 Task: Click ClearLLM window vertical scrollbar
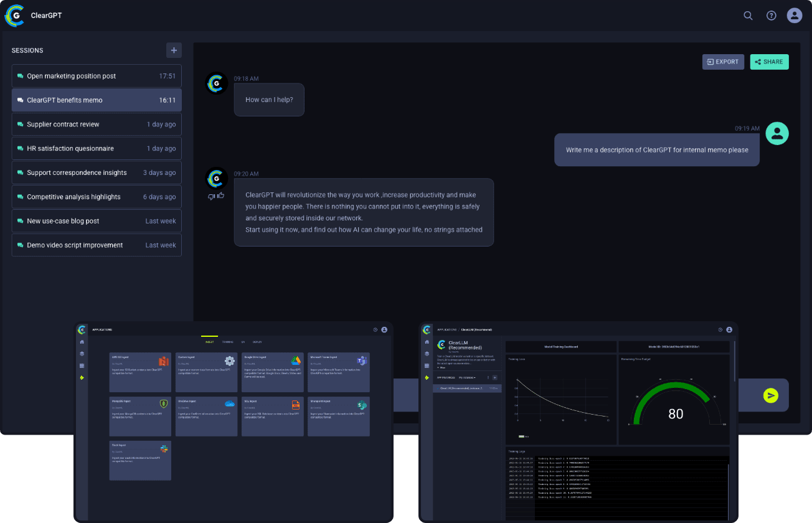coord(735,361)
